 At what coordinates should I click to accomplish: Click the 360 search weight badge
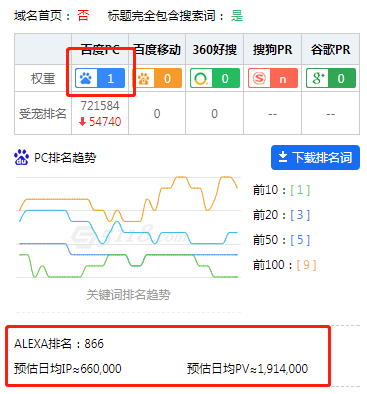pos(215,78)
